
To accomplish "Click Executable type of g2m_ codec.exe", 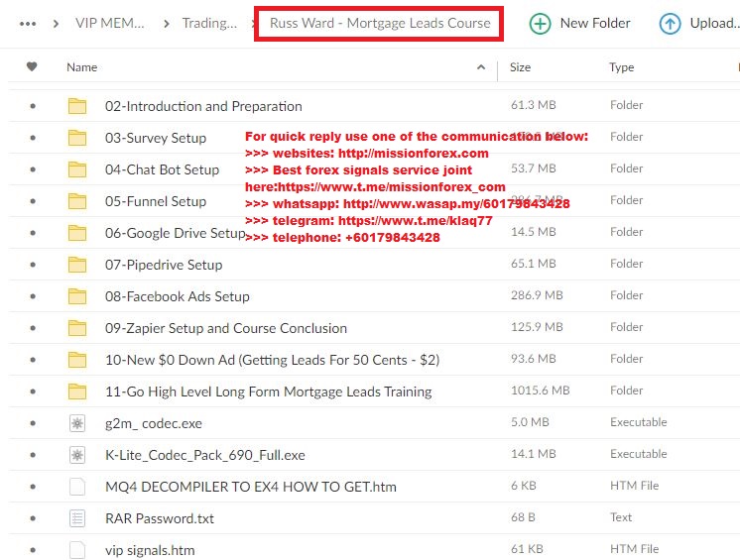I will [x=638, y=422].
